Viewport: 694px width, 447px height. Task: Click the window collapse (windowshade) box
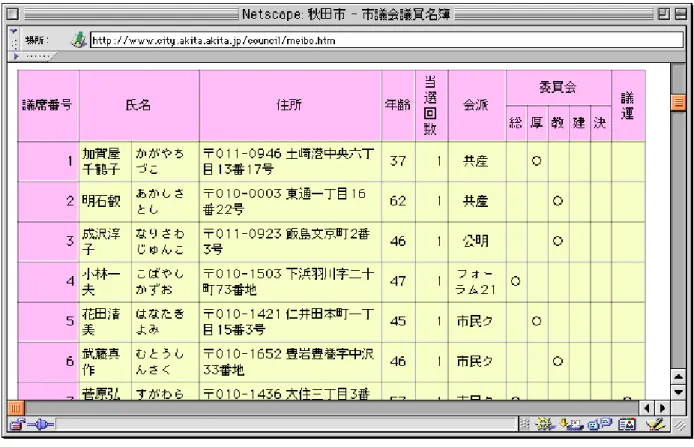pos(680,14)
